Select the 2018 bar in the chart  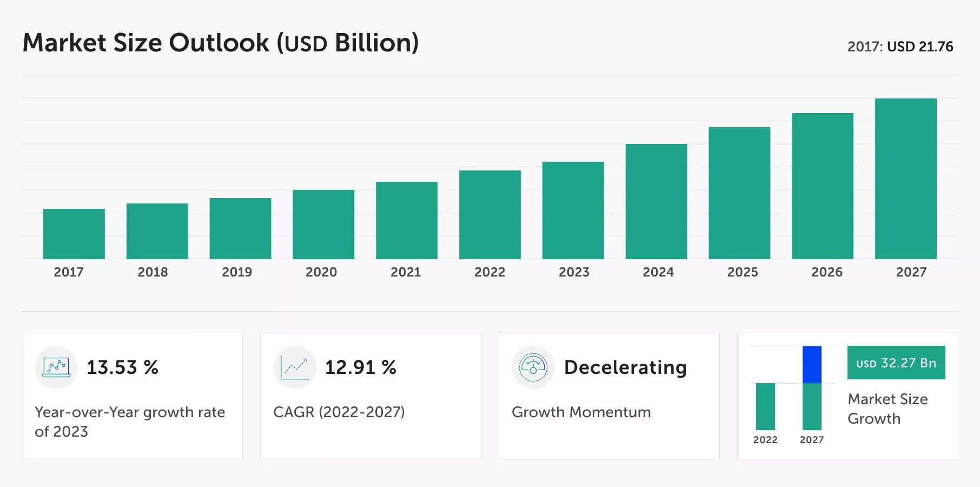157,231
